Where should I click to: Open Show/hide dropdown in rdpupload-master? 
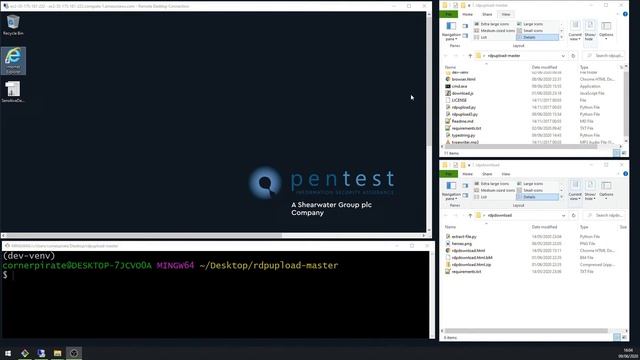pyautogui.click(x=590, y=31)
